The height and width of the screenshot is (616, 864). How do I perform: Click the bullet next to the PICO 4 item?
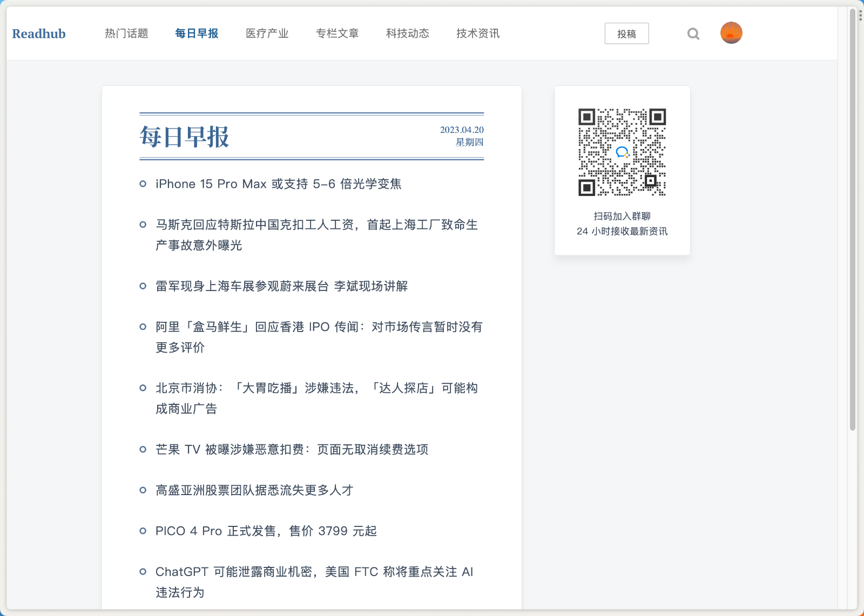(x=143, y=531)
